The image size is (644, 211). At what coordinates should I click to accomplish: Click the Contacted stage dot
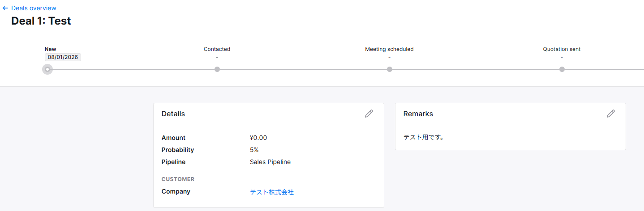[217, 69]
